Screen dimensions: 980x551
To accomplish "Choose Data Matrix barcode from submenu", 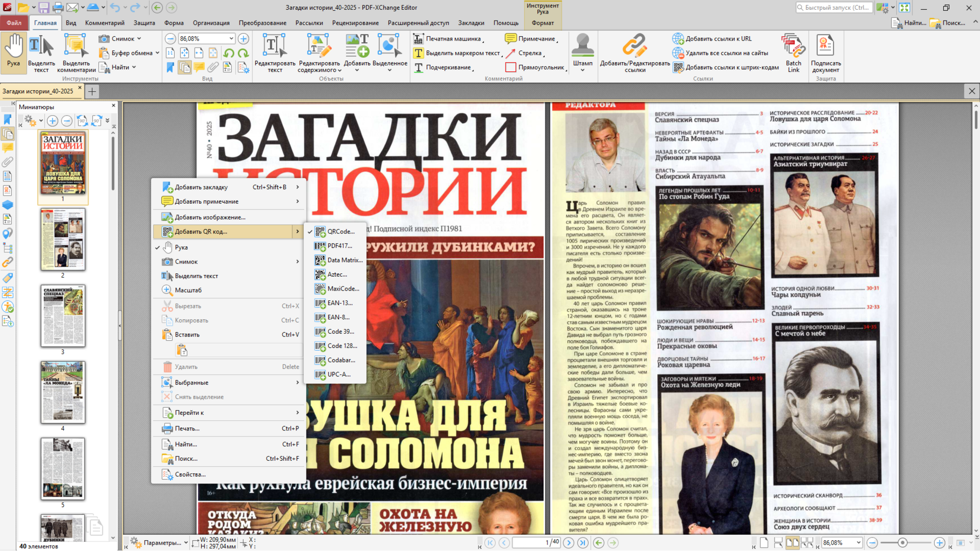I will point(344,260).
